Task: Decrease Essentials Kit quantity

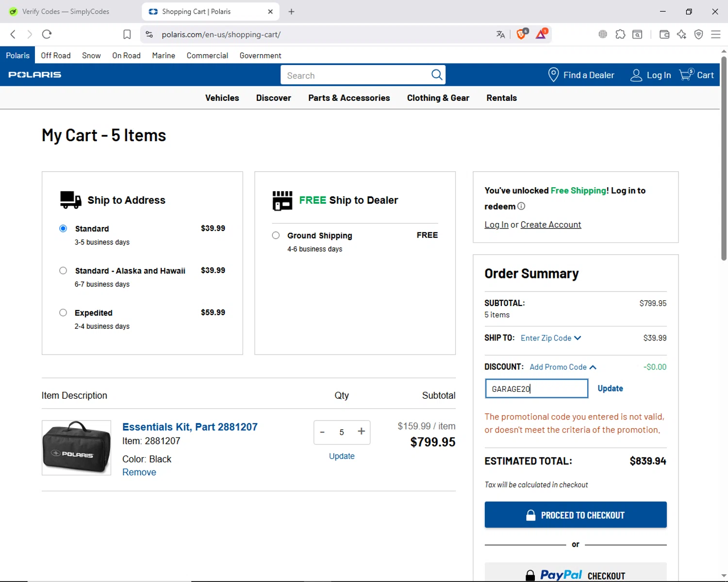Action: click(322, 432)
